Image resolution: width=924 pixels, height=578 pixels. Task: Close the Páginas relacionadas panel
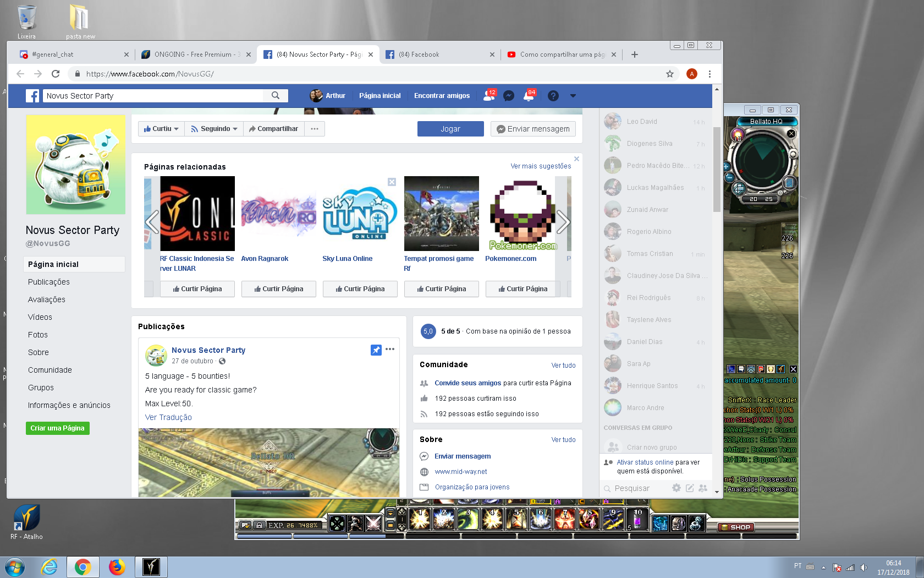click(576, 159)
